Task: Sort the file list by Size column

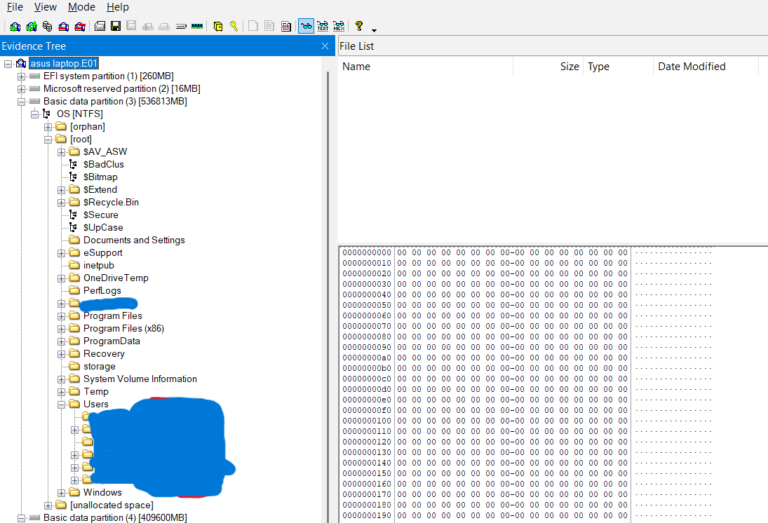Action: tap(548, 67)
